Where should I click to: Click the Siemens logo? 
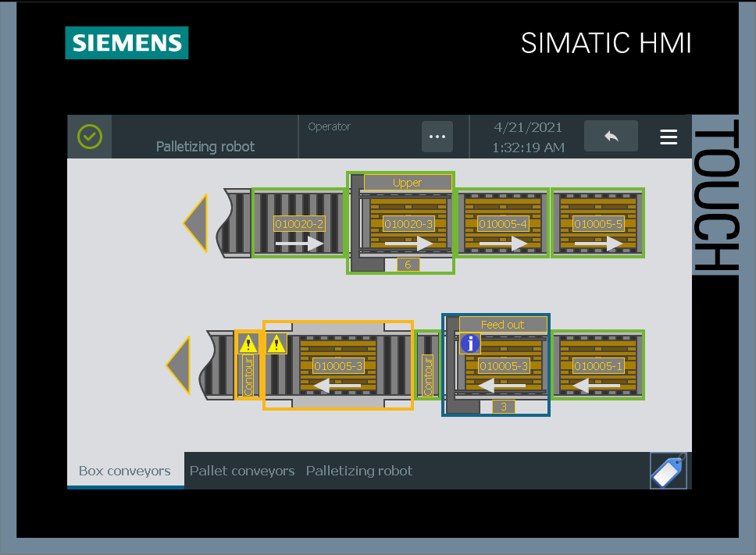[127, 43]
